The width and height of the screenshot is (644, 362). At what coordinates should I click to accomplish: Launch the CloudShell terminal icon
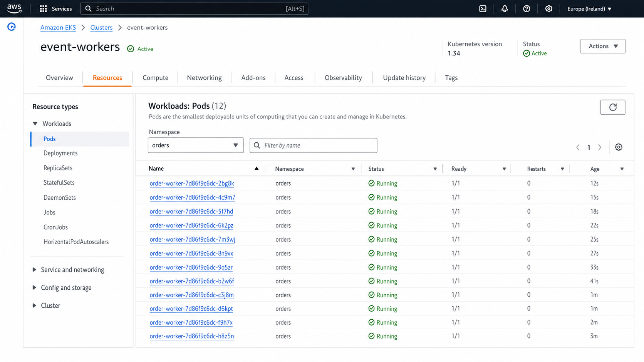[x=483, y=8]
